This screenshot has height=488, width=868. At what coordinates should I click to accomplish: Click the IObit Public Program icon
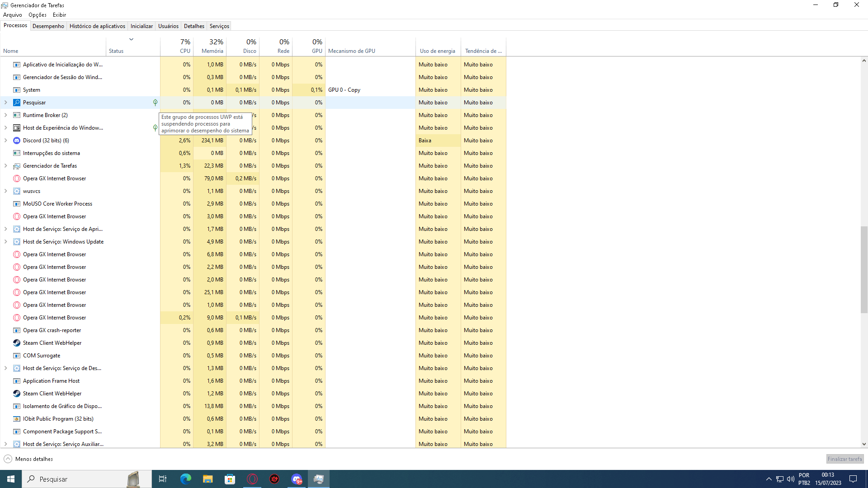[x=16, y=418]
